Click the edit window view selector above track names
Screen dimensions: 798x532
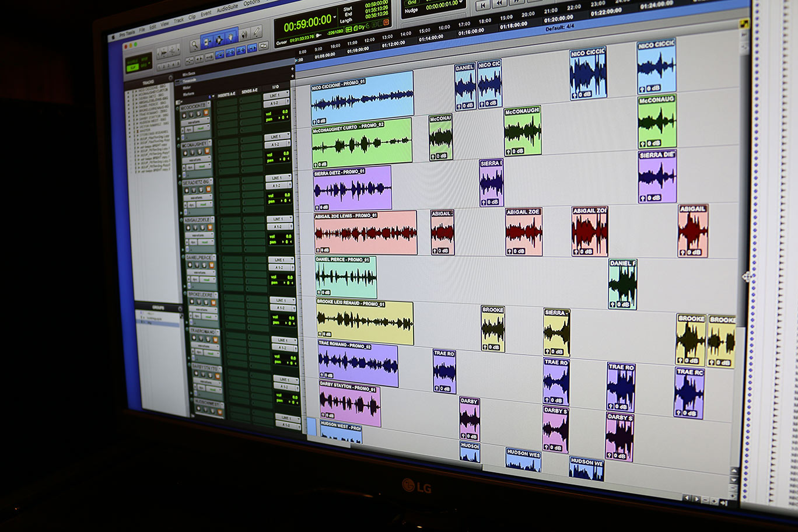[x=178, y=102]
